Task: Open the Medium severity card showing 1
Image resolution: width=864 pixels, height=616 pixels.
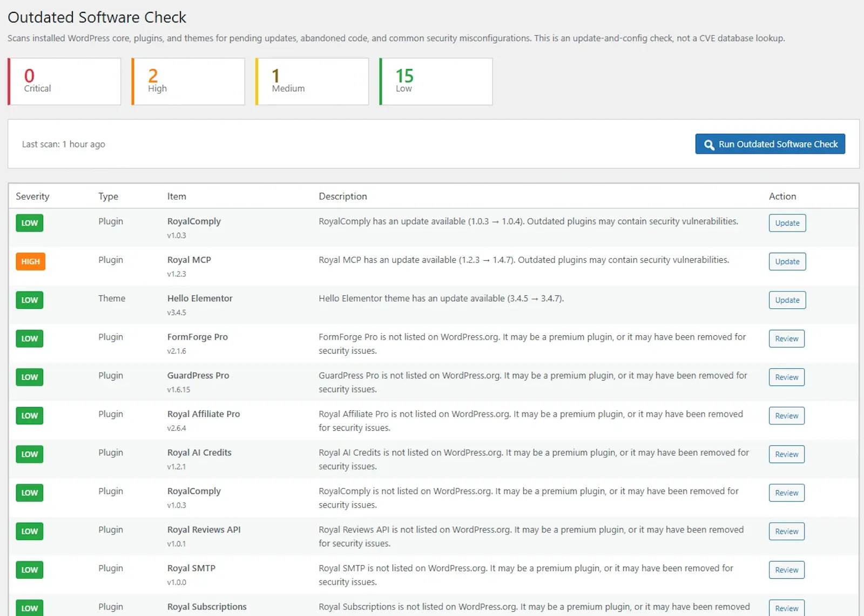Action: click(x=312, y=82)
